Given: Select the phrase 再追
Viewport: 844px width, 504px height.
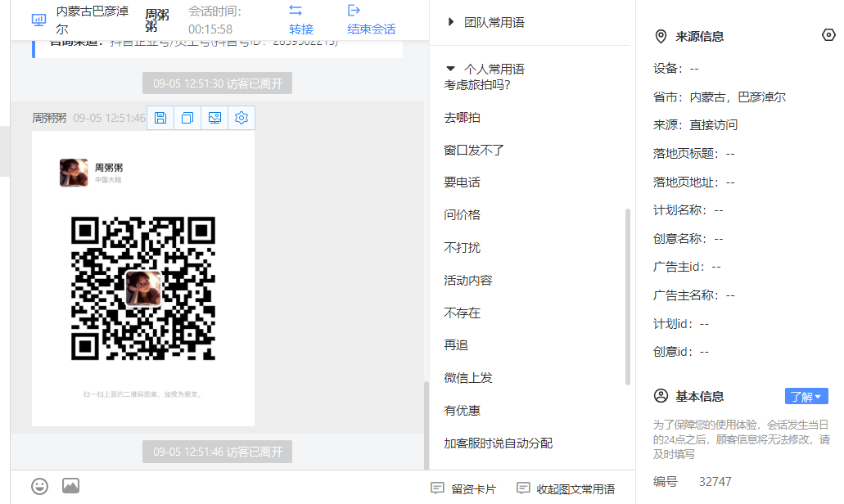Looking at the screenshot, I should (x=456, y=344).
